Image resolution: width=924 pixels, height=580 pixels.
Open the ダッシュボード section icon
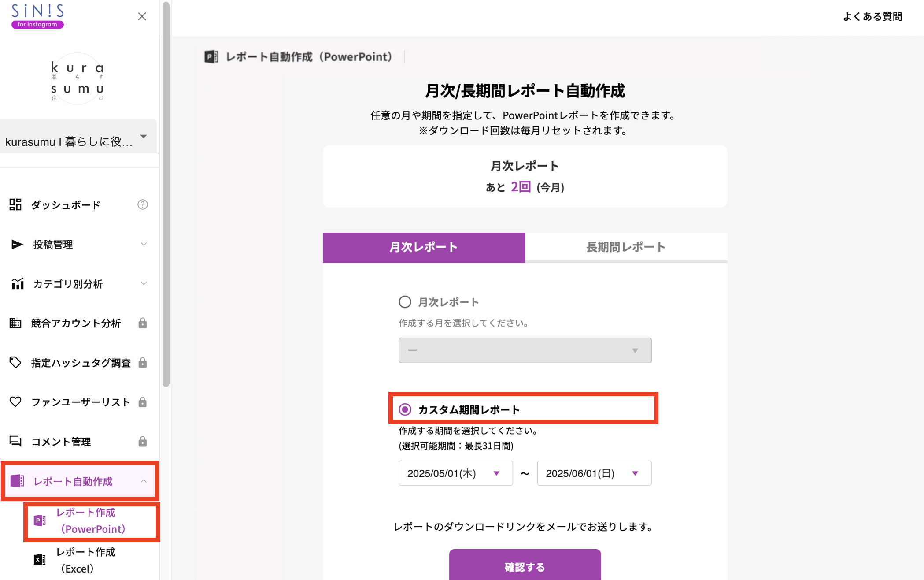[x=15, y=204]
